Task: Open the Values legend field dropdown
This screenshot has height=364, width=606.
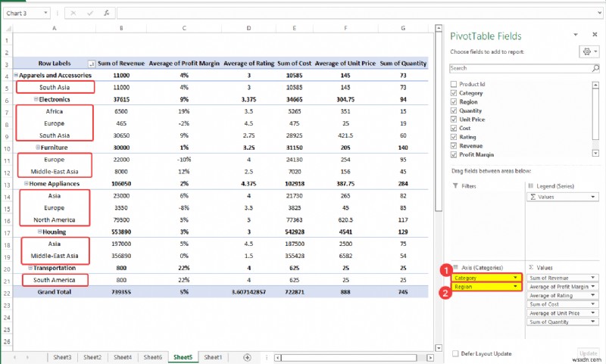Action: pos(593,197)
